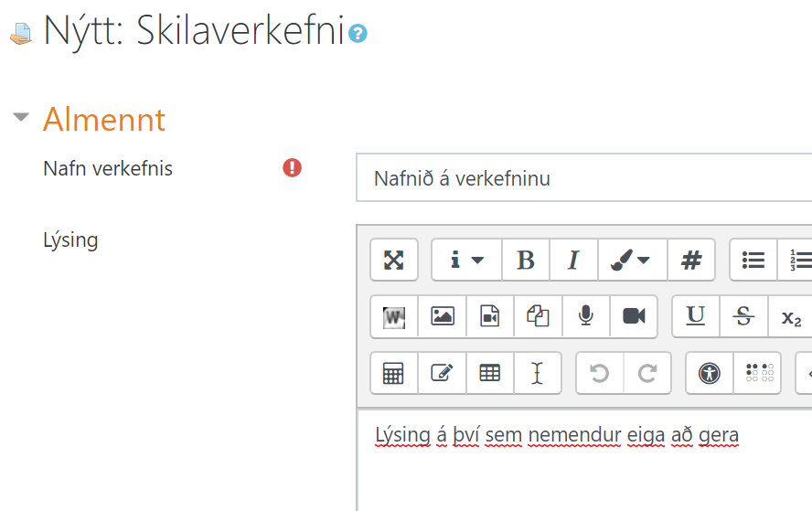
Task: Toggle underline formatting
Action: [x=696, y=316]
